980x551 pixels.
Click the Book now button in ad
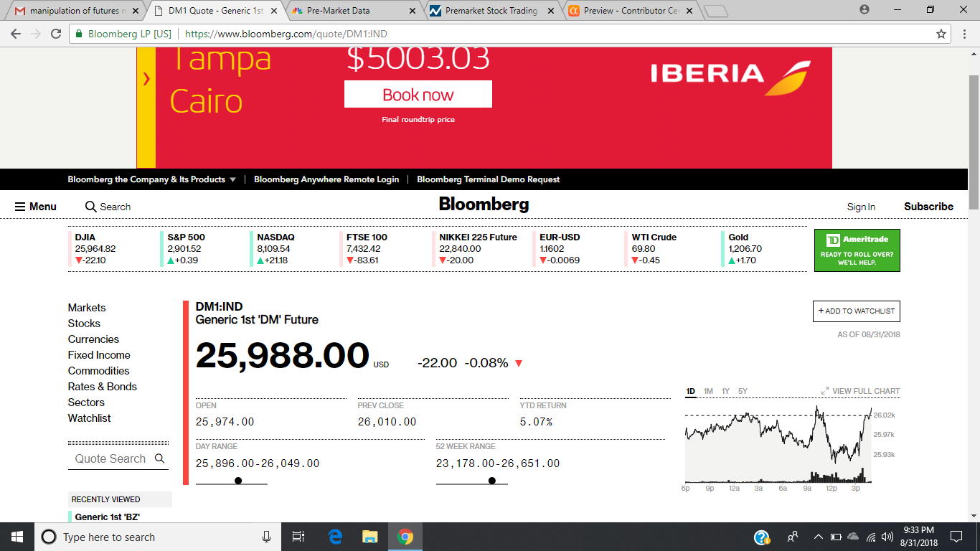click(x=418, y=94)
